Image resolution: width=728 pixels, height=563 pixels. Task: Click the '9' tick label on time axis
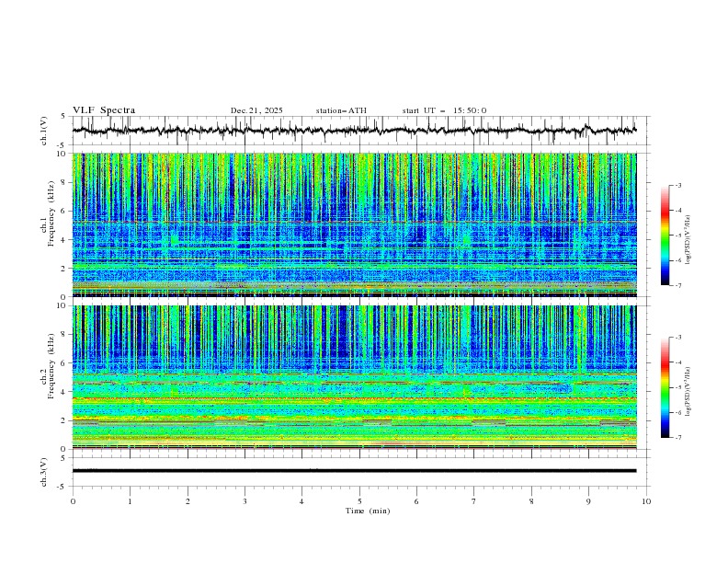pyautogui.click(x=588, y=501)
